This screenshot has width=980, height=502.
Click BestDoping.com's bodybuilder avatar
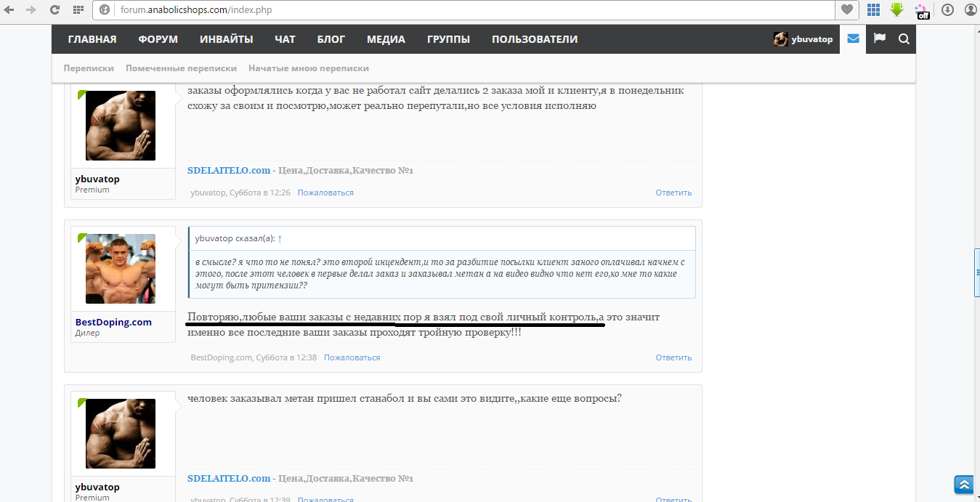121,268
